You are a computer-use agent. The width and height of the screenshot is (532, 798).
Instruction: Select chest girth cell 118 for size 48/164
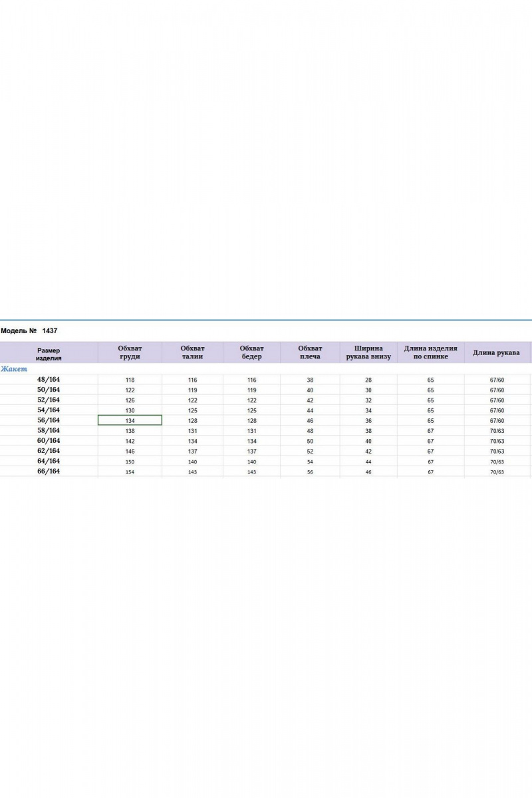point(130,380)
